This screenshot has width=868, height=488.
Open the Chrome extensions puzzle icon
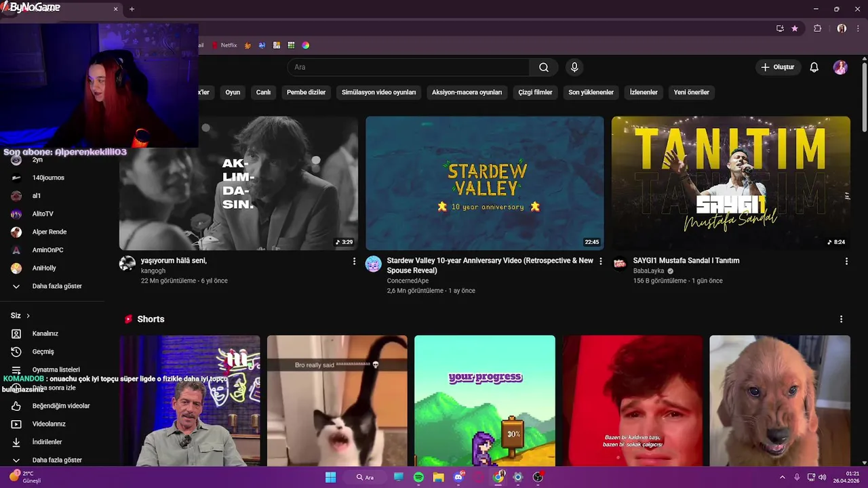coord(817,28)
